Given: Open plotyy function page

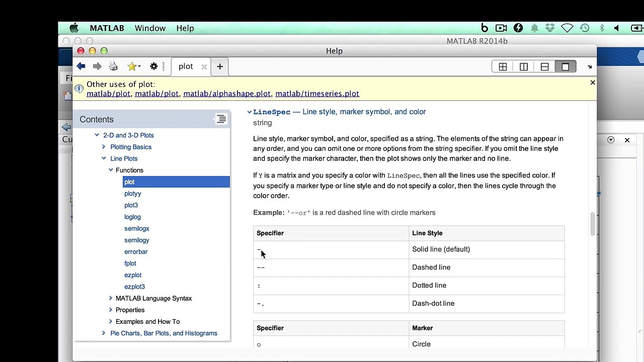Looking at the screenshot, I should (x=132, y=194).
